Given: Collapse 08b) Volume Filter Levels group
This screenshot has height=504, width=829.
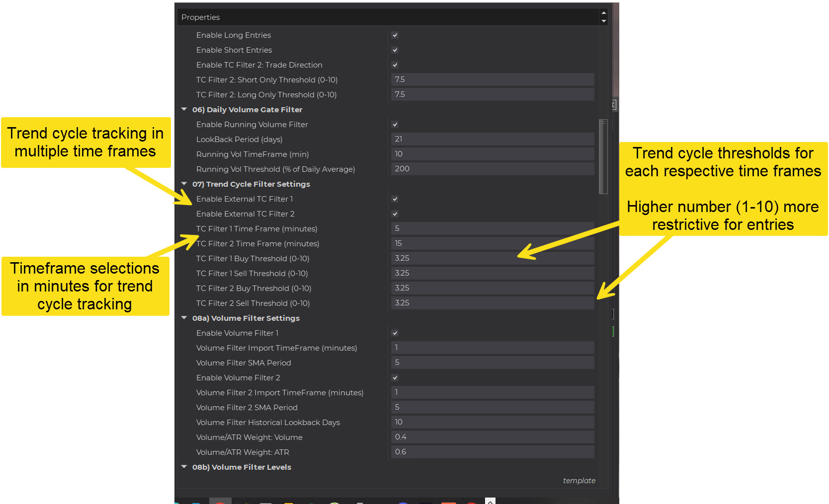Looking at the screenshot, I should point(184,467).
